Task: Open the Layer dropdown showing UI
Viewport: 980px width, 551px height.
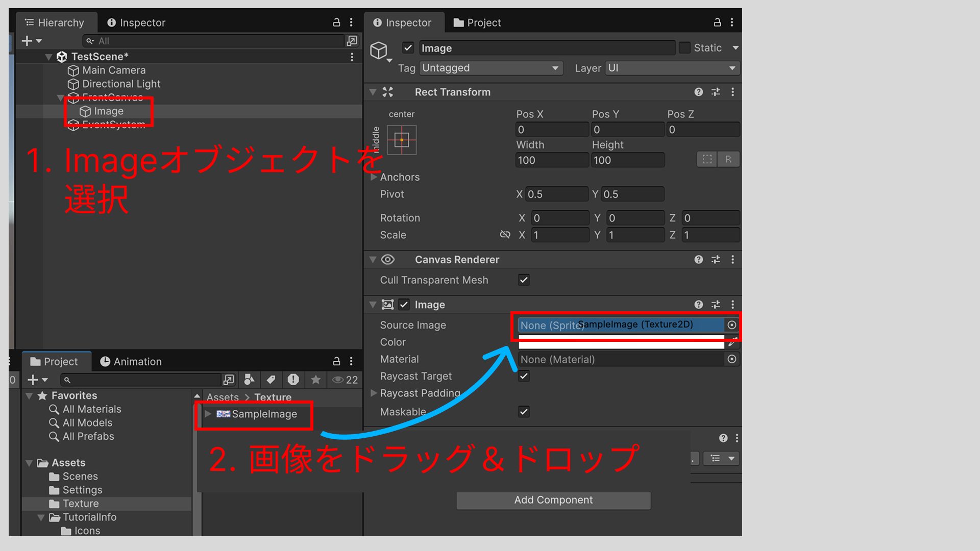Action: point(672,68)
